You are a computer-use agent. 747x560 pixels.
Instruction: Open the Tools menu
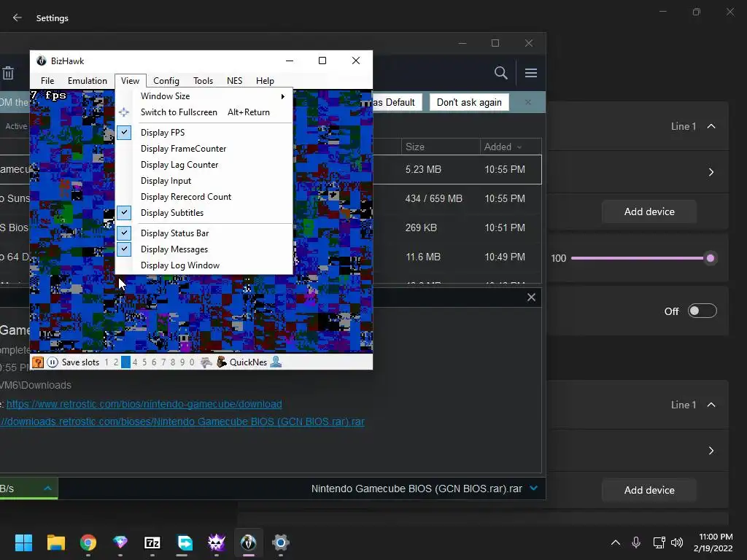203,81
